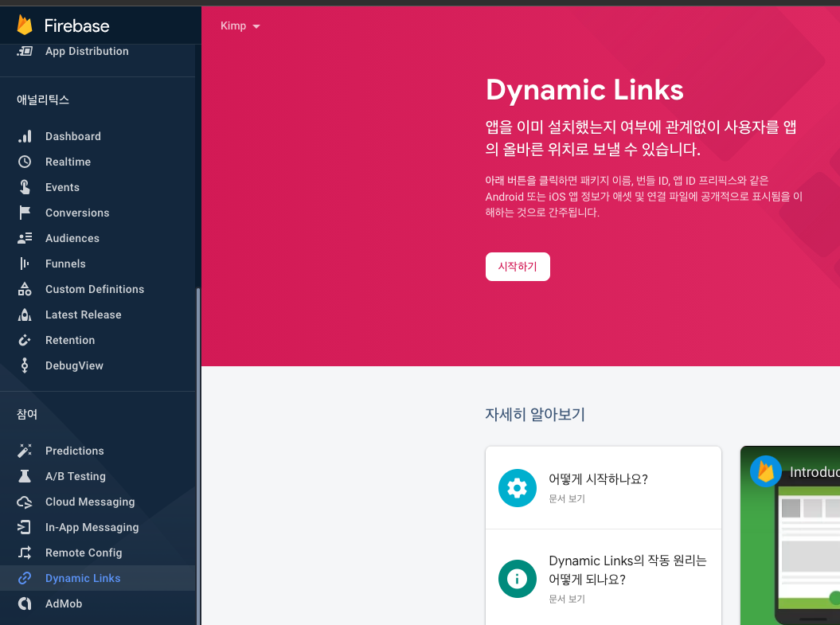Open Conversions page

pos(97,213)
